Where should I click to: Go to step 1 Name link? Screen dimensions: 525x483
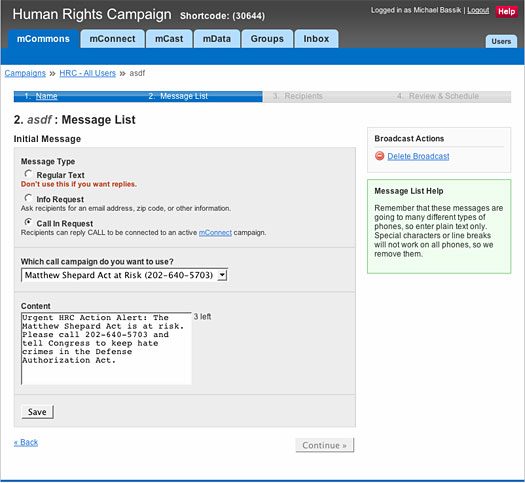[47, 96]
